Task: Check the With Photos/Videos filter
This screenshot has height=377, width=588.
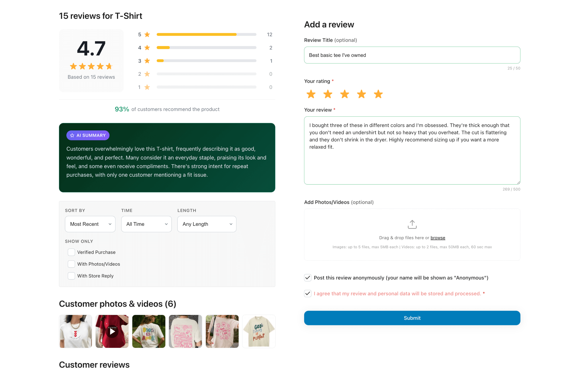Action: pos(71,264)
